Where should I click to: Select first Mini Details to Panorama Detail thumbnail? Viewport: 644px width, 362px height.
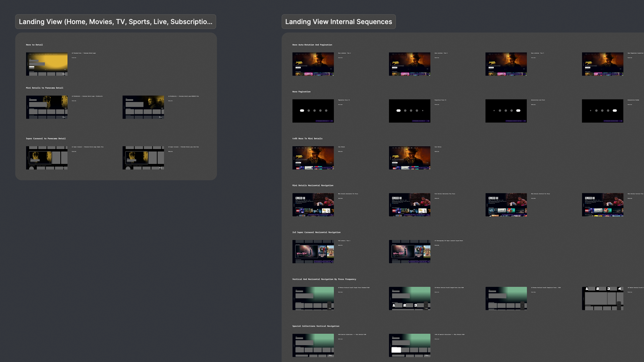pos(47,107)
